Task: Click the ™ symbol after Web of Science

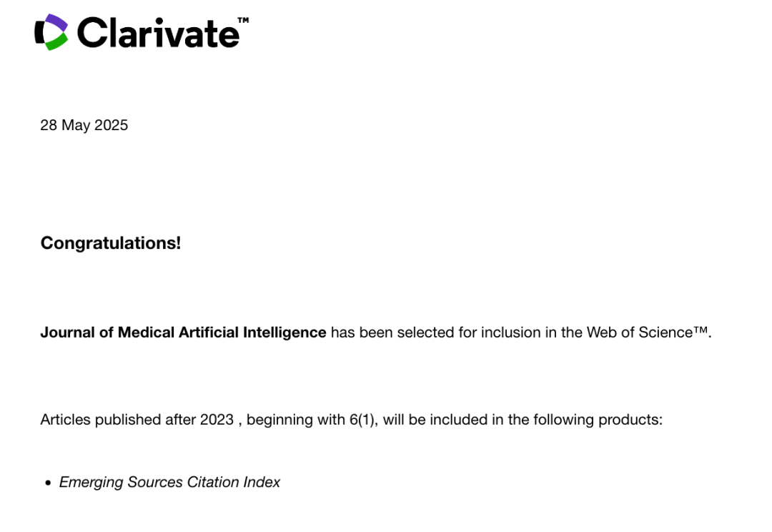Action: pos(701,330)
